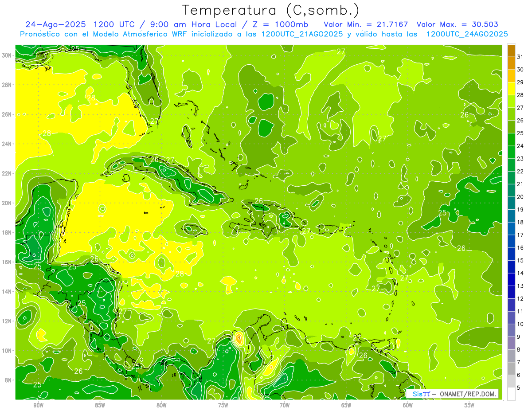
Task: Click the colorbar label 30
Action: [x=520, y=69]
